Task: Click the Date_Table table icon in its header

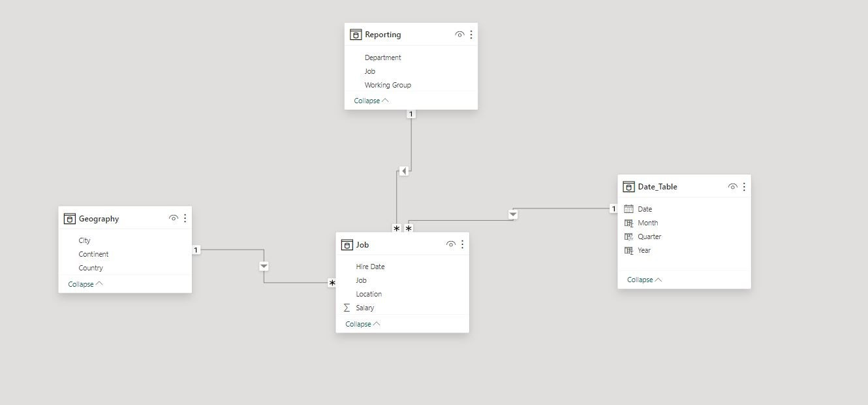Action: [628, 186]
